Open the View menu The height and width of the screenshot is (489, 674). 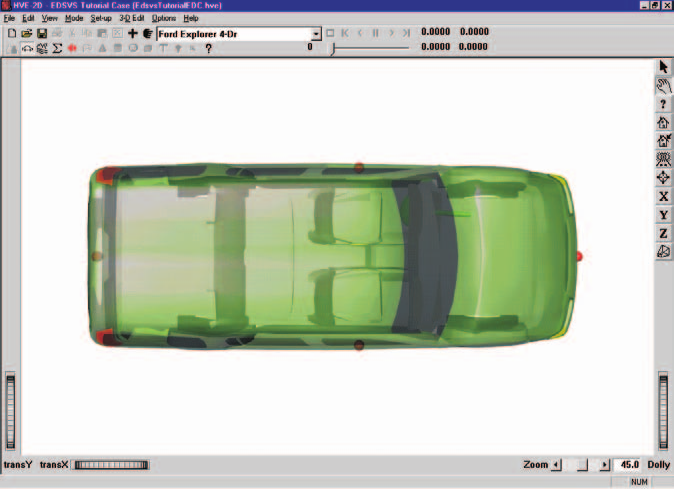(x=49, y=18)
